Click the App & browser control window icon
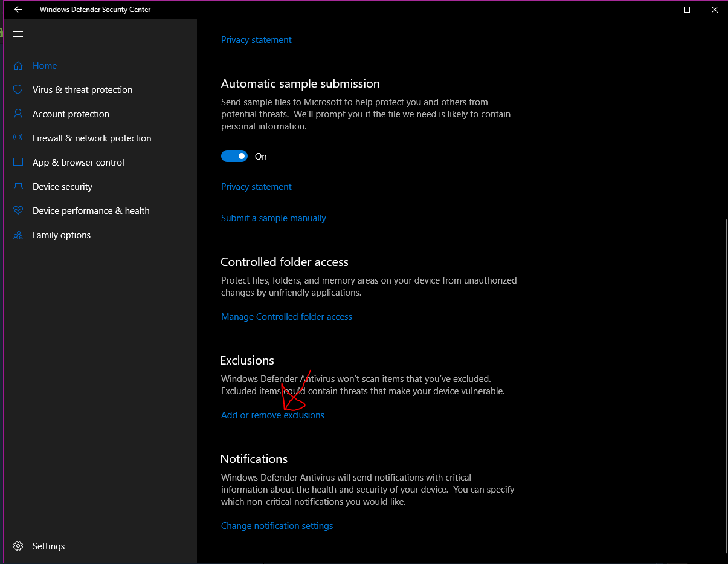This screenshot has width=728, height=564. click(18, 163)
